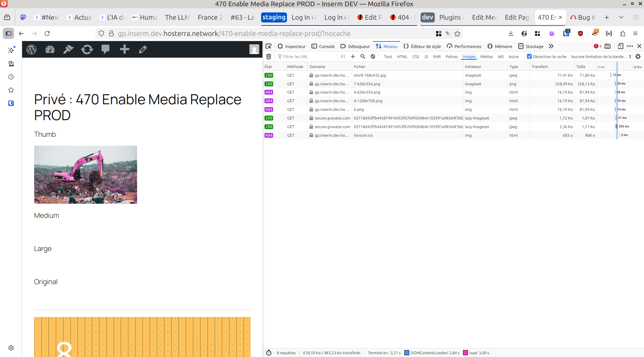The height and width of the screenshot is (357, 644).
Task: Open request blocking panel icon
Action: (373, 57)
